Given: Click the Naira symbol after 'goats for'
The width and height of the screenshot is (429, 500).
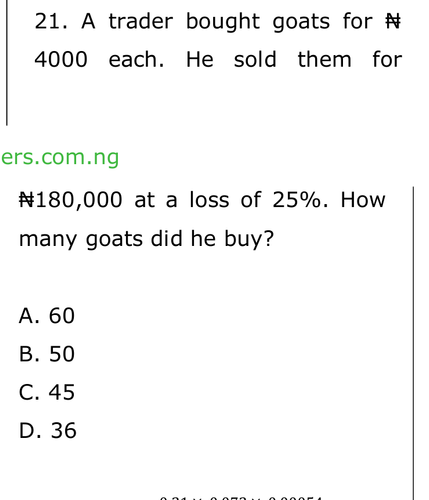Looking at the screenshot, I should (x=393, y=22).
